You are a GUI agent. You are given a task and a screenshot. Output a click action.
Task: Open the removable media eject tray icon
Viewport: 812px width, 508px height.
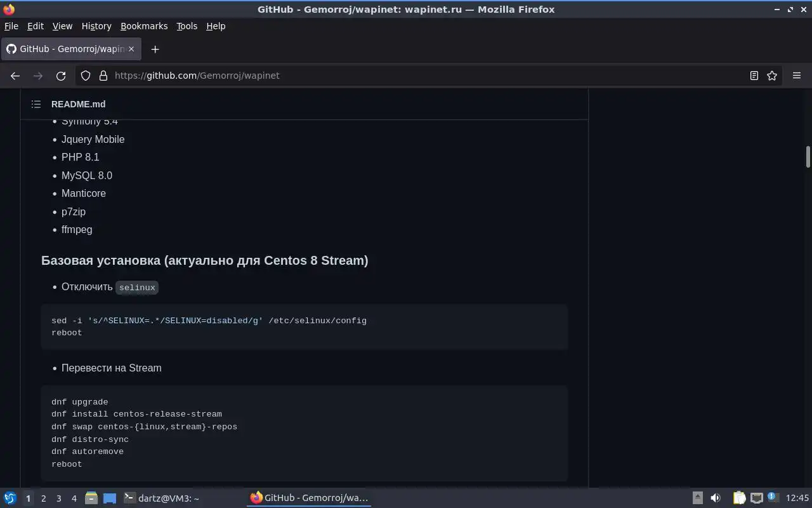[x=697, y=498]
